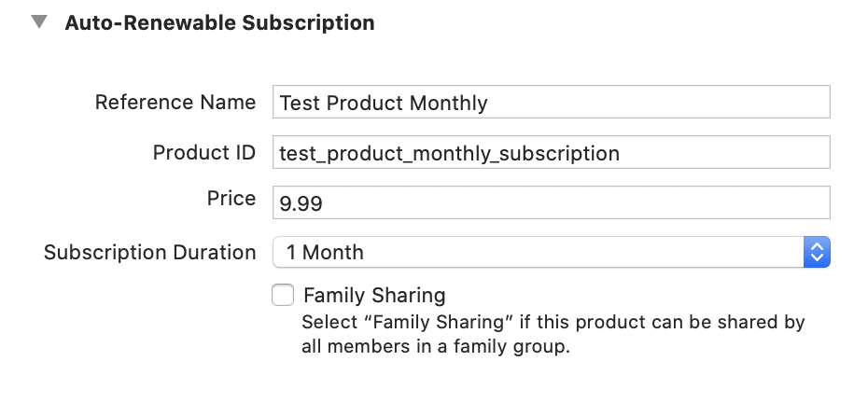The image size is (868, 403).
Task: Click the Family Sharing help description text
Action: click(x=553, y=334)
